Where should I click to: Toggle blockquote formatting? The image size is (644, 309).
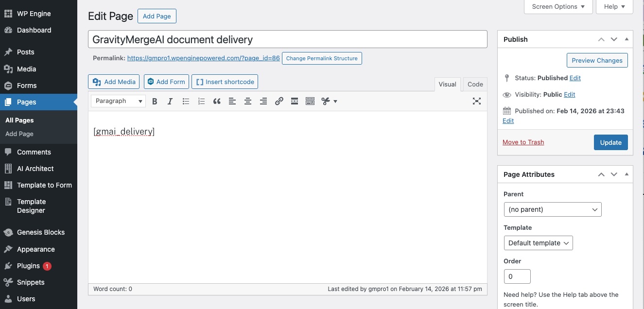(x=217, y=102)
